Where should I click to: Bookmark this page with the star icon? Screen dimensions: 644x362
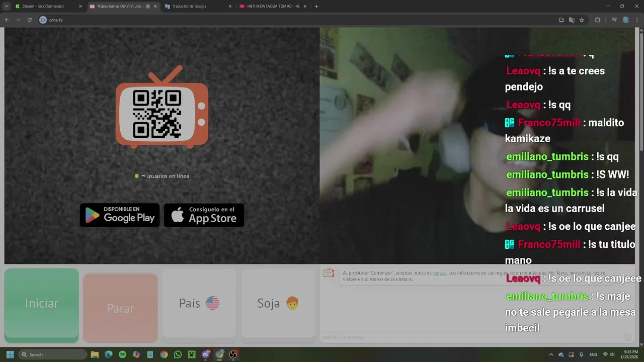point(582,20)
